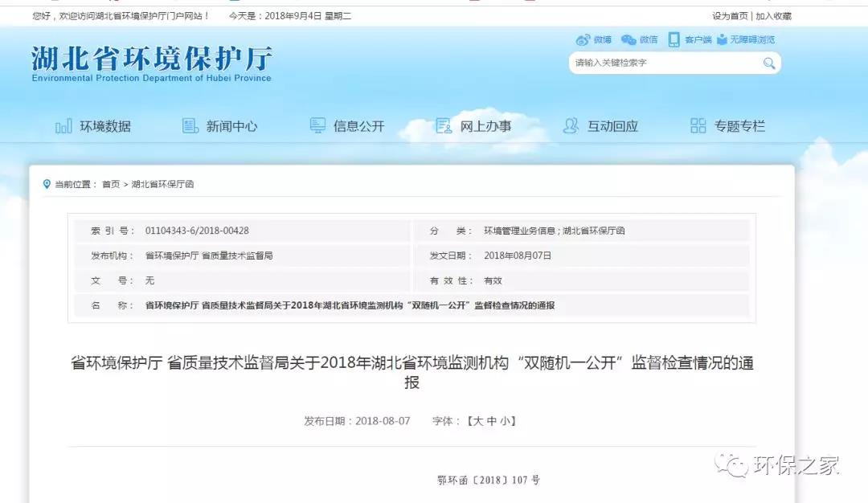Open the 新闻中心 menu
Viewport: 868px width, 503px height.
pos(220,126)
